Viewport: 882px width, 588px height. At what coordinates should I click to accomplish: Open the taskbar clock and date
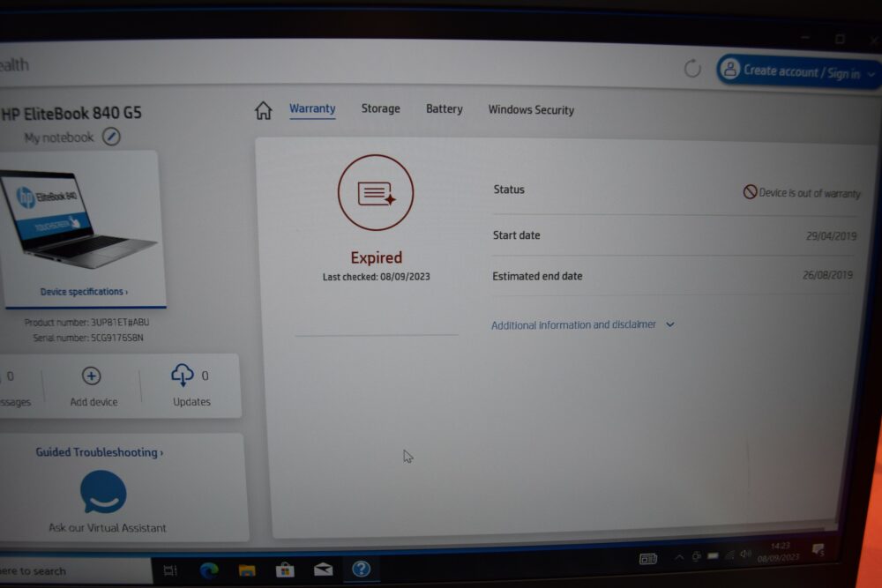tap(779, 552)
